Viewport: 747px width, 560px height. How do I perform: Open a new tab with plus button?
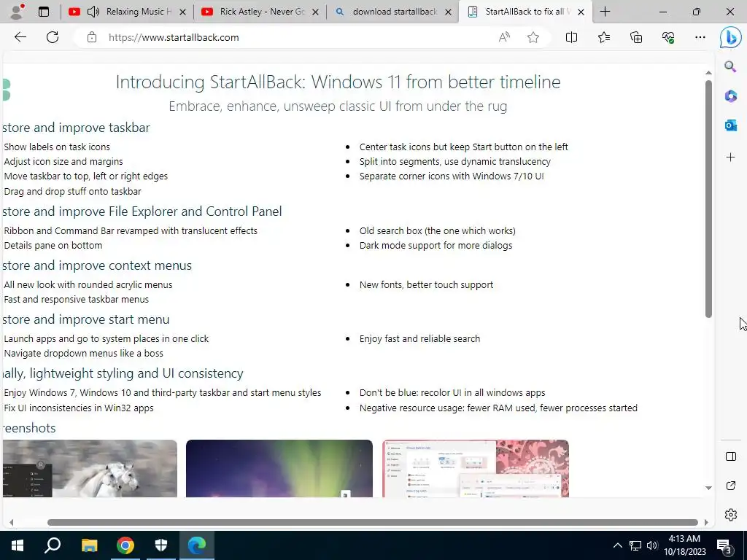[x=605, y=12]
